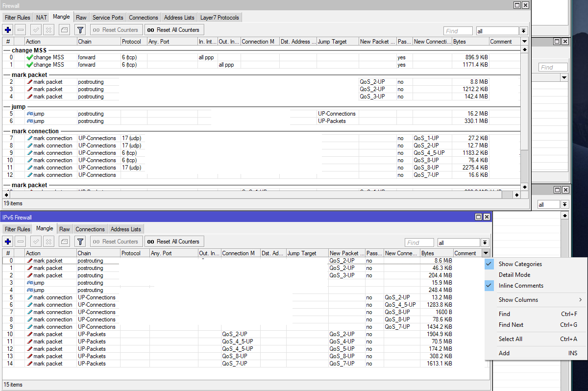Uncheck Show Categories in context menu

pyautogui.click(x=519, y=264)
